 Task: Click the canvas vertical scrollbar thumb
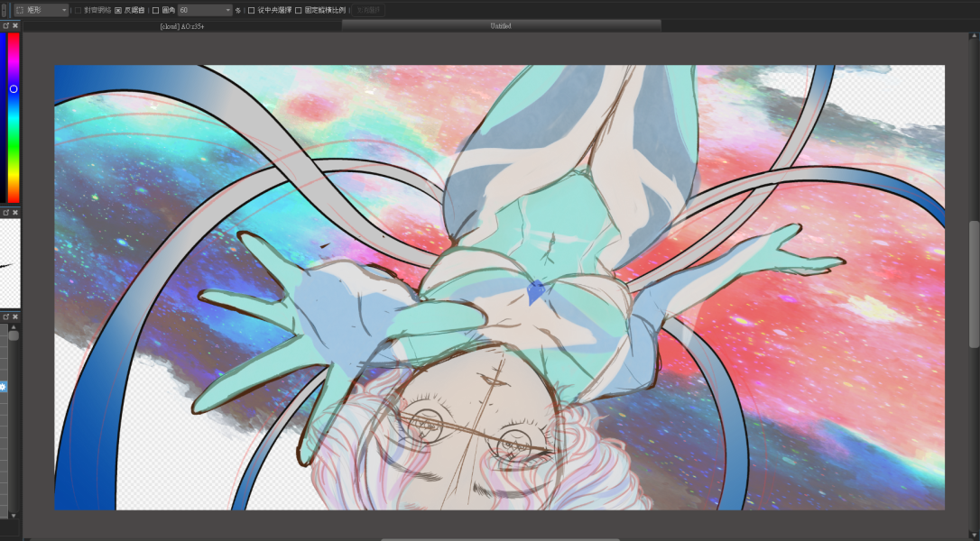(974, 284)
